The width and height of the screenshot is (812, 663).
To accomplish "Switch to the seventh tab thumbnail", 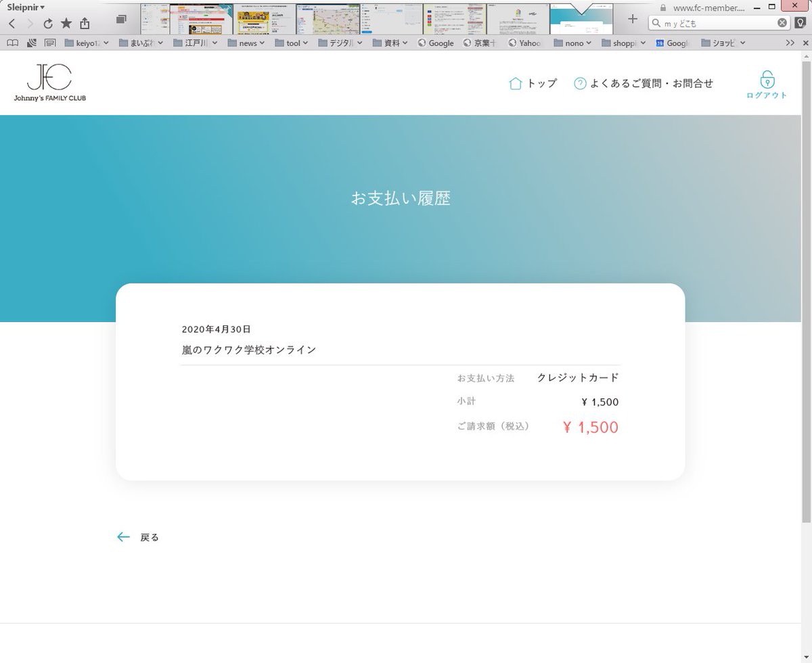I will [x=518, y=19].
